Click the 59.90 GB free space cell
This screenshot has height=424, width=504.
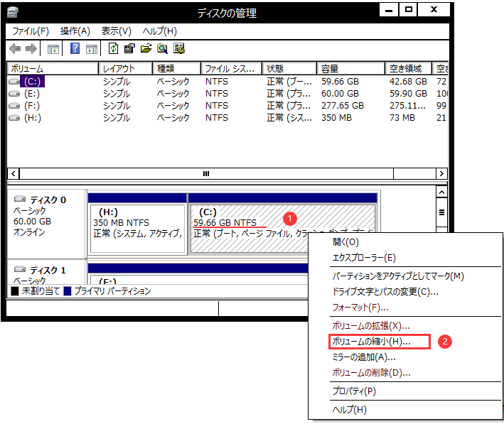(408, 94)
